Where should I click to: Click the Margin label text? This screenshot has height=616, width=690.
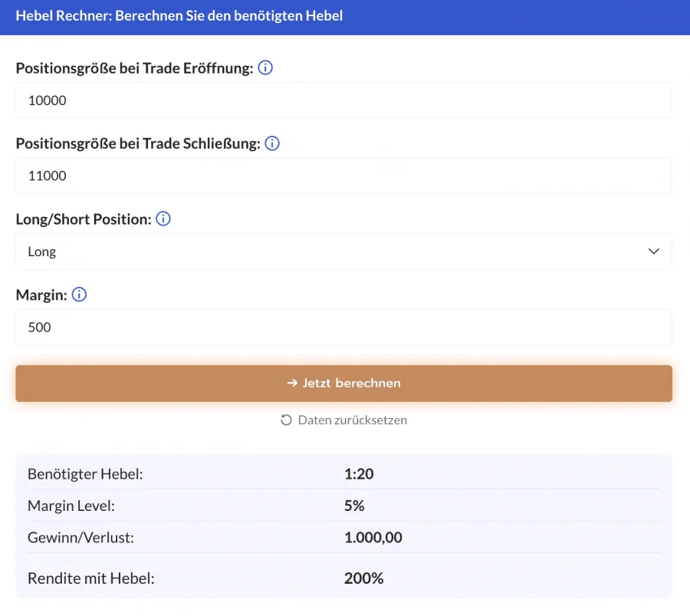(x=41, y=295)
